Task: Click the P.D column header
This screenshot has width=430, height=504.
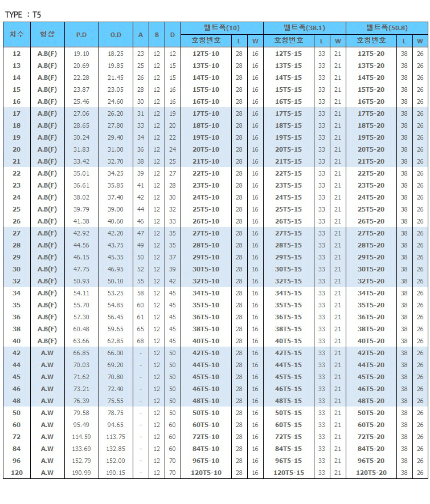Action: click(x=81, y=35)
